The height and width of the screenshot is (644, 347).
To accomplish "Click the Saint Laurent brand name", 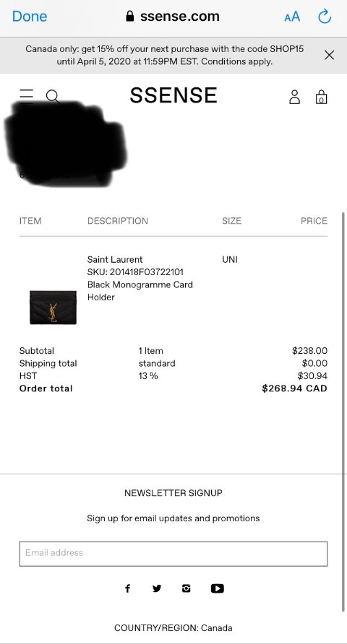I will (x=115, y=260).
